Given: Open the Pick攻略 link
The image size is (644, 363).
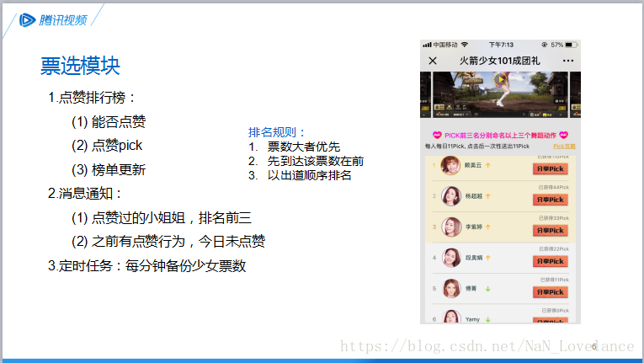Looking at the screenshot, I should 564,146.
